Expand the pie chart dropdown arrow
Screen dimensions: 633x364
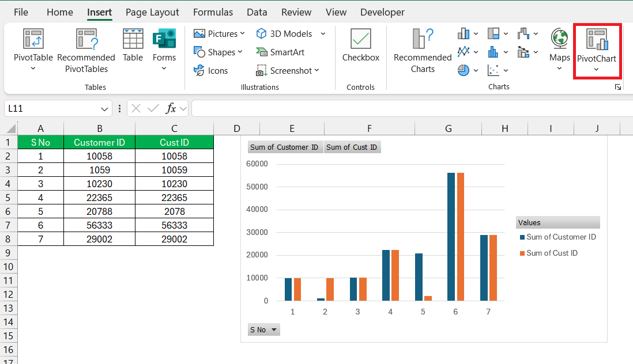pos(476,70)
